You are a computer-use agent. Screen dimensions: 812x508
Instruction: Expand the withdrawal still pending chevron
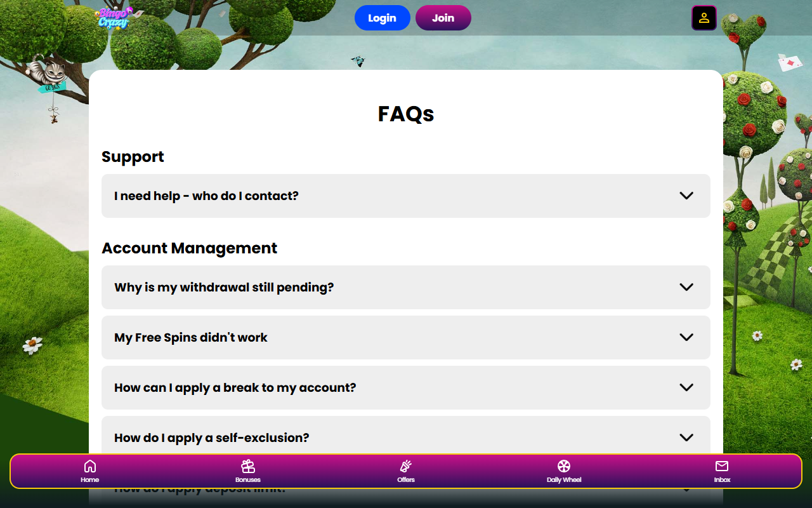point(686,287)
